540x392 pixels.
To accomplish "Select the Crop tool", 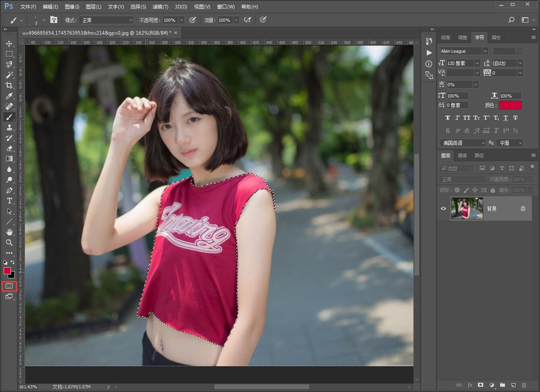I will (x=9, y=85).
